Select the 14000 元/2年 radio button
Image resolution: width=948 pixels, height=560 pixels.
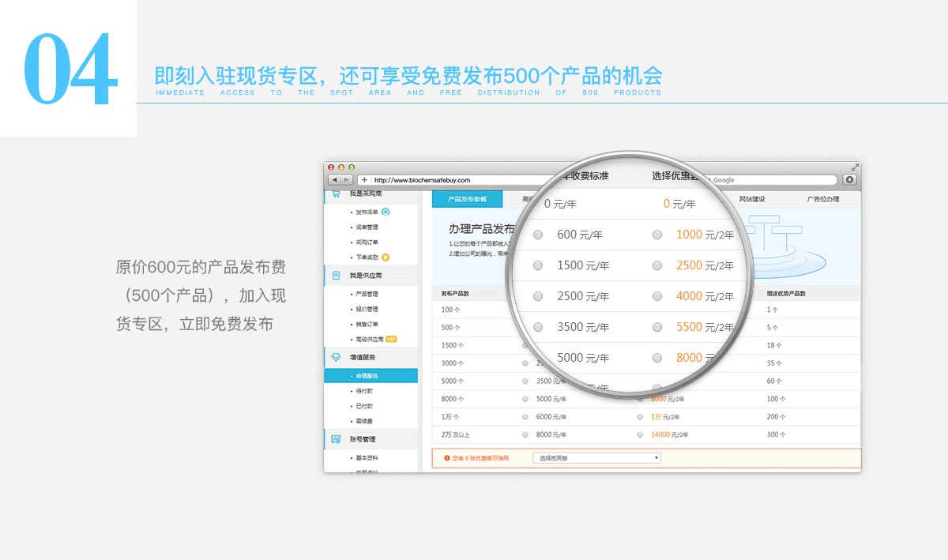coord(640,435)
